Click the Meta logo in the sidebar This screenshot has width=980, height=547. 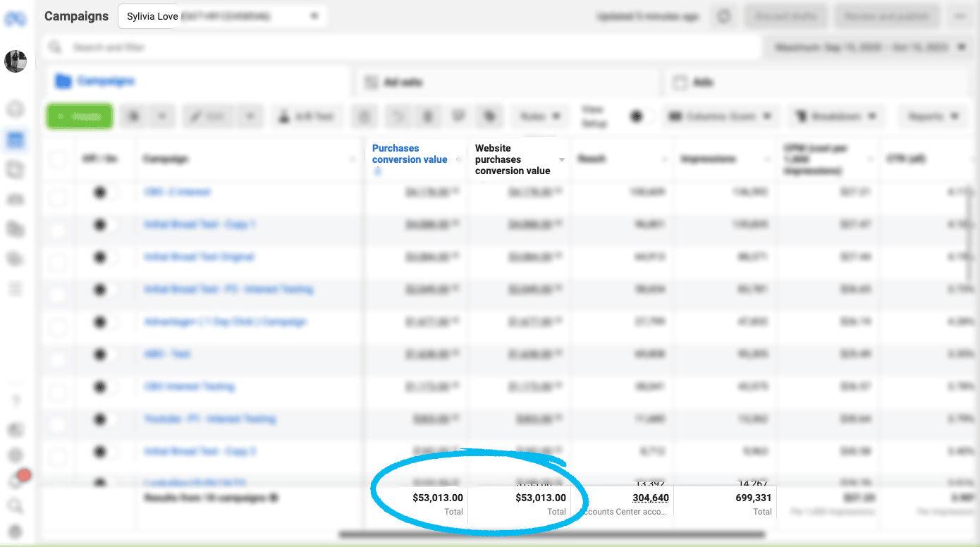[x=16, y=19]
